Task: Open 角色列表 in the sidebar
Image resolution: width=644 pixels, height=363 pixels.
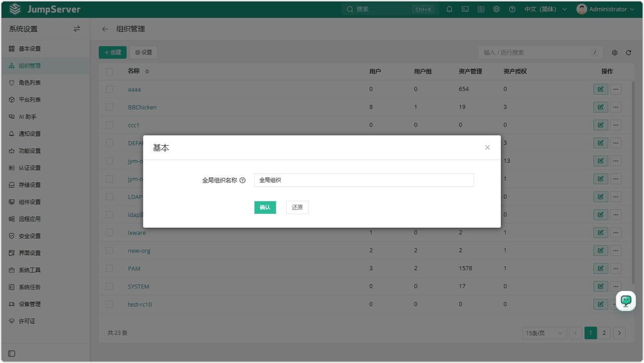Action: (45, 83)
